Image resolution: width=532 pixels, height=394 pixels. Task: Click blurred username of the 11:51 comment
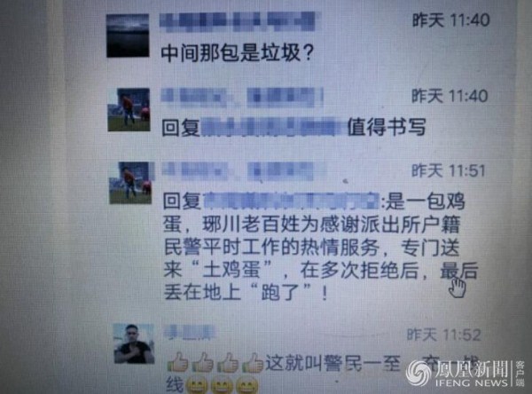[x=239, y=171]
